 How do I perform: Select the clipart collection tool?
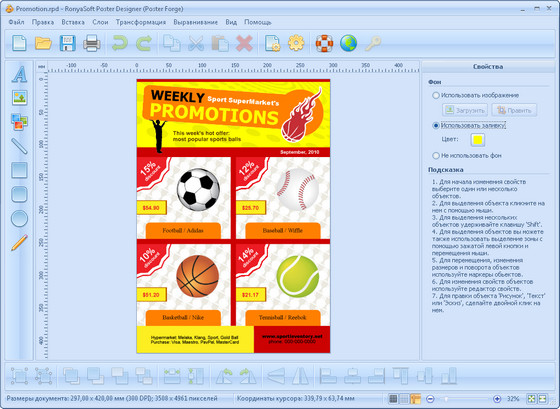click(19, 122)
